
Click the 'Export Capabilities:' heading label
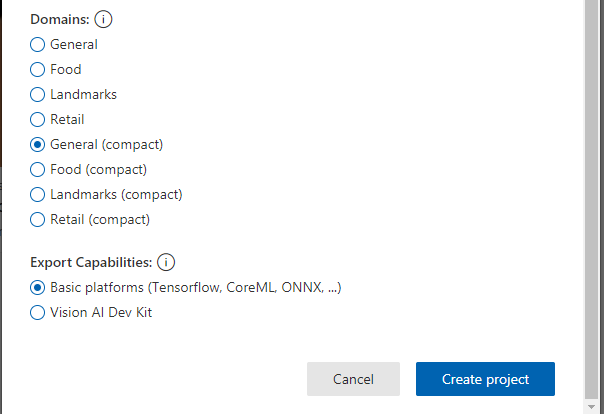[x=91, y=262]
